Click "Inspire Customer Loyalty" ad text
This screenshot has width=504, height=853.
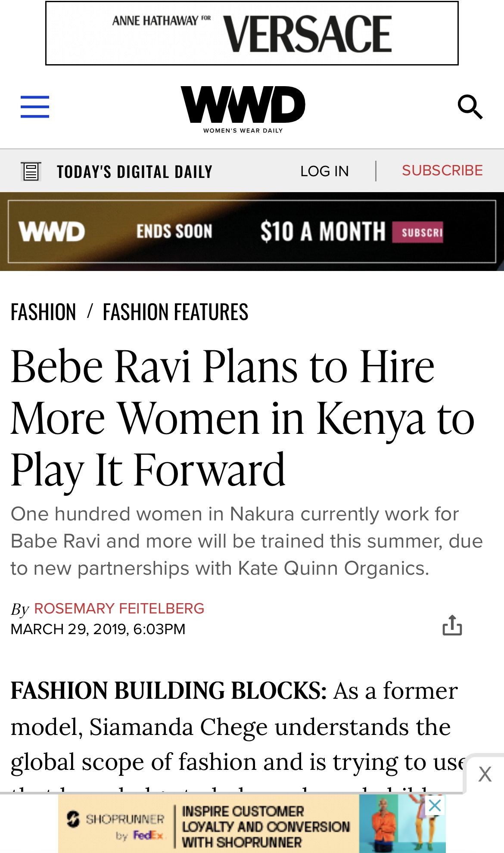pos(266,826)
